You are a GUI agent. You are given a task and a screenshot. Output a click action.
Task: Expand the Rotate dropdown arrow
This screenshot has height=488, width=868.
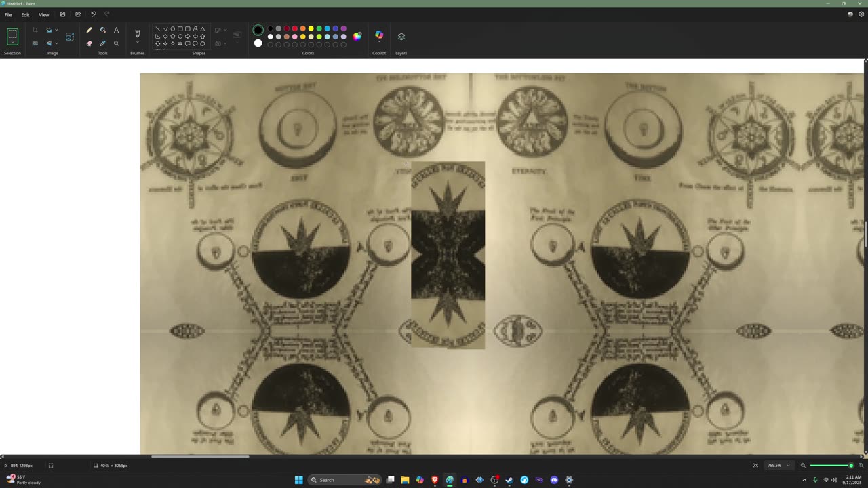pyautogui.click(x=56, y=30)
